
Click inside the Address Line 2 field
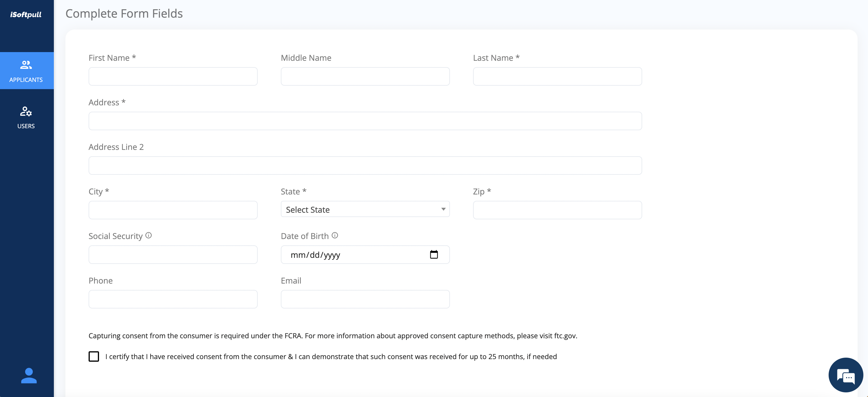[365, 165]
